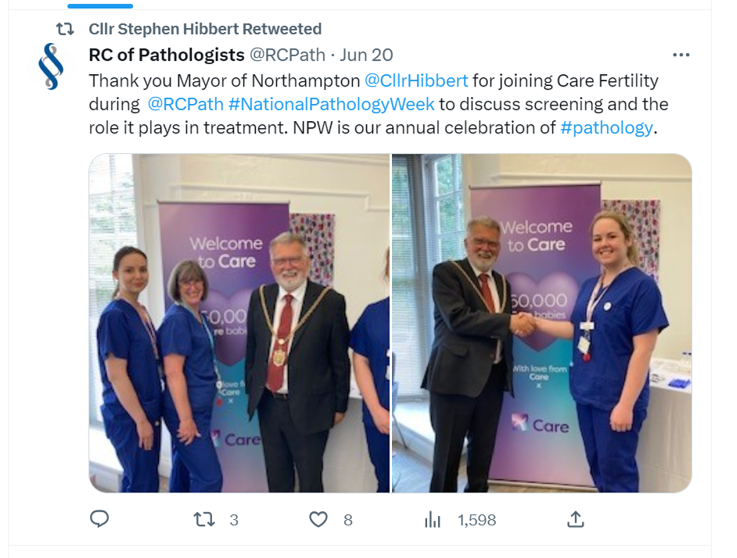This screenshot has height=558, width=737.
Task: Follow the @CllrHibbert mention link
Action: pos(416,81)
